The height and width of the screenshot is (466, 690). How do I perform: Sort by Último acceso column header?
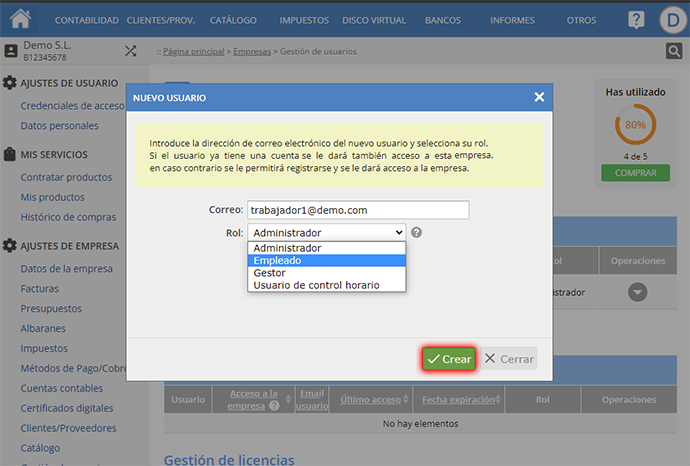pyautogui.click(x=371, y=400)
